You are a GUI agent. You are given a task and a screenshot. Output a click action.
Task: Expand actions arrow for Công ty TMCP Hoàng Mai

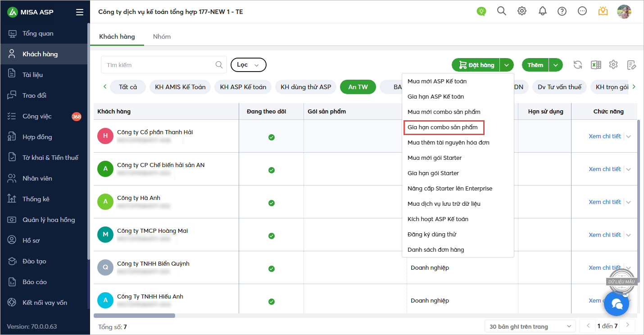[629, 235]
